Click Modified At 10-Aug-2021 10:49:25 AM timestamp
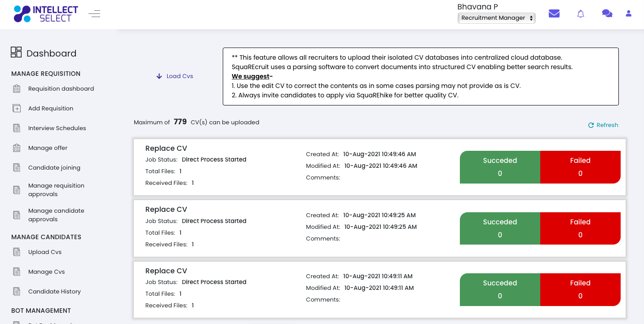 pos(381,227)
